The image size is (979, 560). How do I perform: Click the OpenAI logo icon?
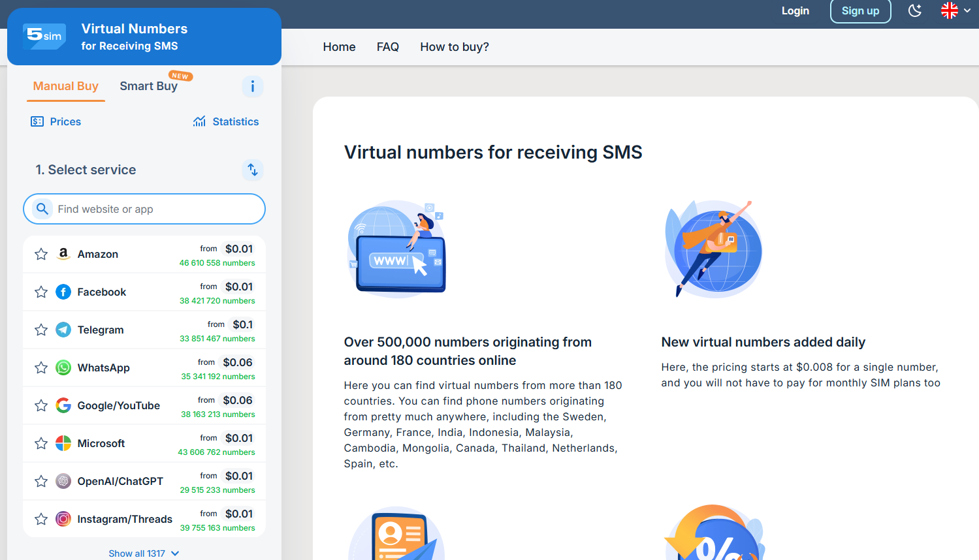[x=63, y=481]
